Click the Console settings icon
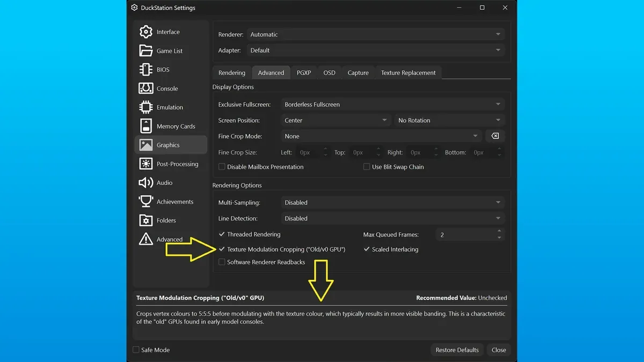644x362 pixels. click(145, 88)
